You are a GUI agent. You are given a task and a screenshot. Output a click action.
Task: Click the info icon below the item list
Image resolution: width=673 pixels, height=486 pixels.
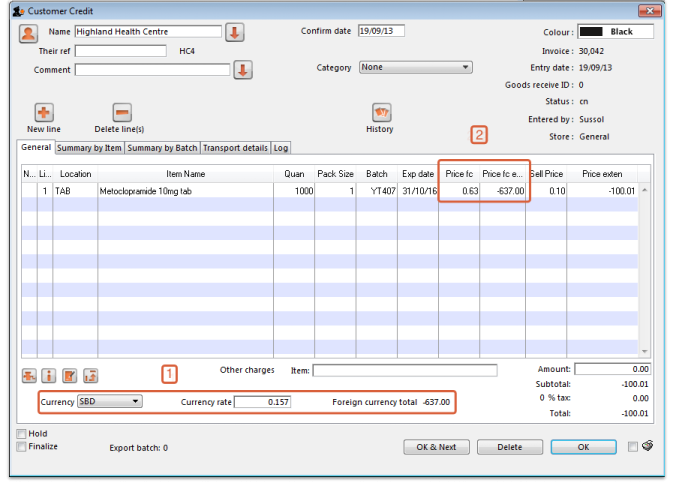[x=49, y=376]
